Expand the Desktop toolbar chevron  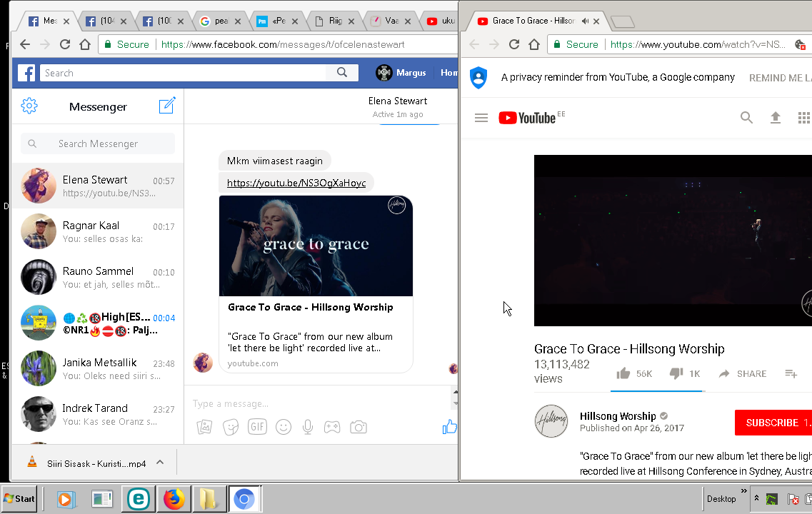click(x=743, y=490)
